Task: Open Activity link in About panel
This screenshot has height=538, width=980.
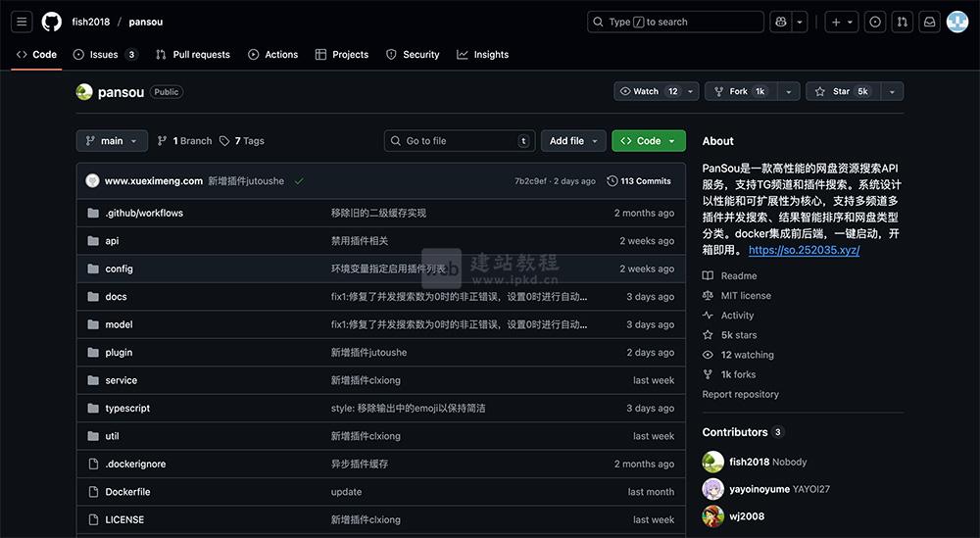Action: (x=728, y=316)
